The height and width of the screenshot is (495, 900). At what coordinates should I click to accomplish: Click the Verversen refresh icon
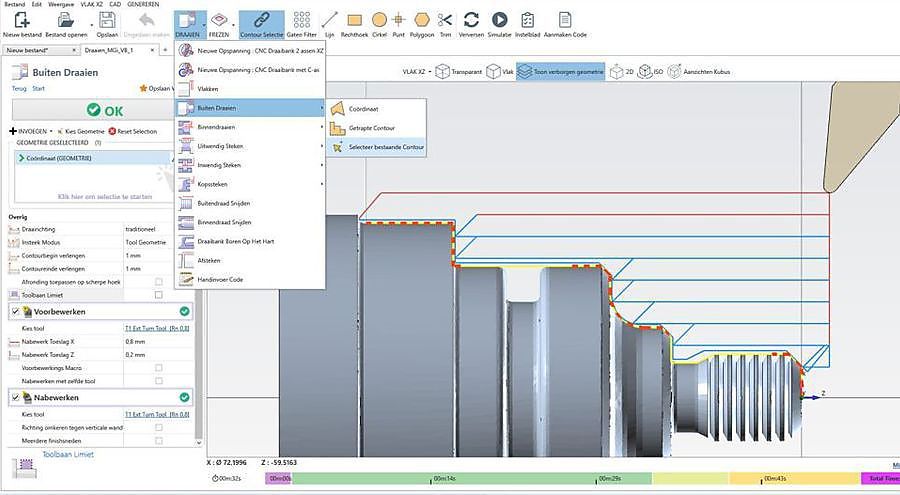click(471, 19)
